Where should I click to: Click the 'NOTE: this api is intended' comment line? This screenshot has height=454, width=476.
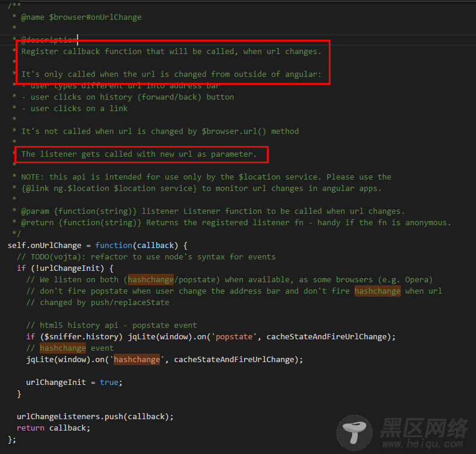click(x=206, y=177)
